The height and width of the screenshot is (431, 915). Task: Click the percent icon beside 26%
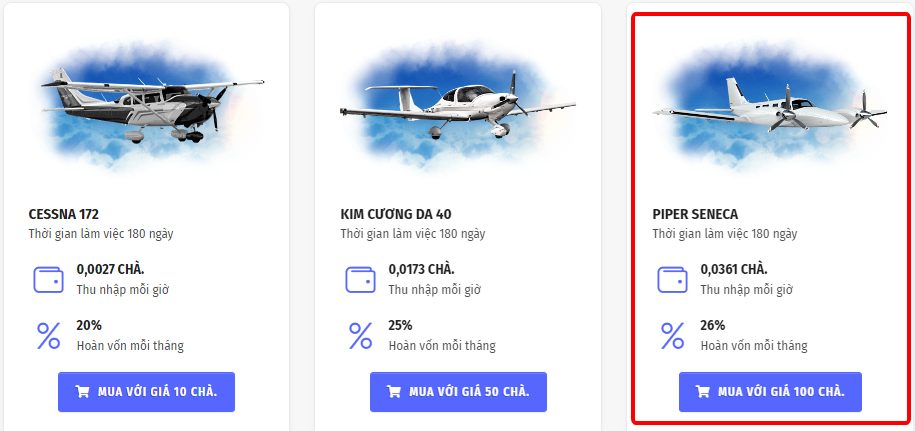tap(672, 335)
